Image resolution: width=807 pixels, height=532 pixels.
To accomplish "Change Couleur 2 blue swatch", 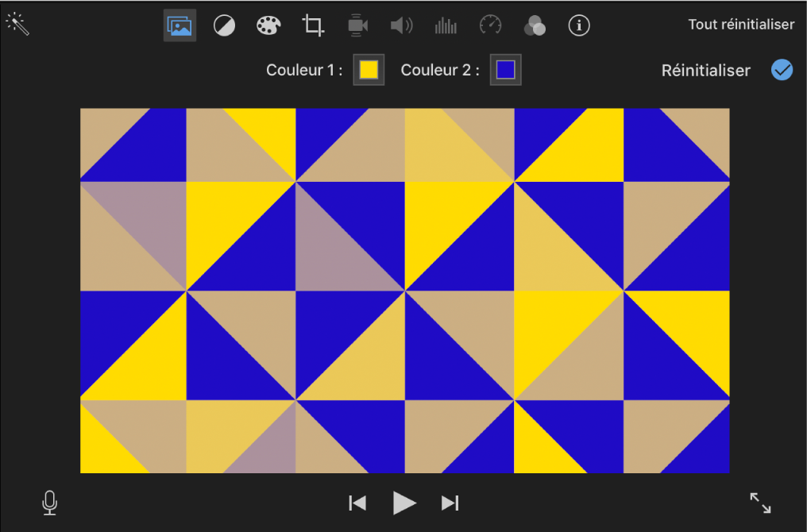I will tap(505, 69).
